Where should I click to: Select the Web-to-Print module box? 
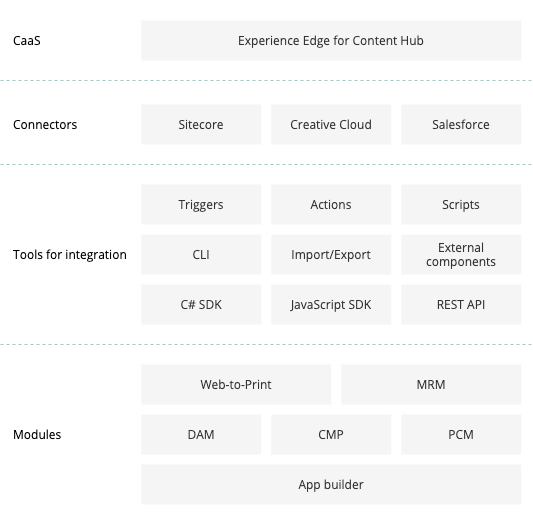tap(236, 384)
